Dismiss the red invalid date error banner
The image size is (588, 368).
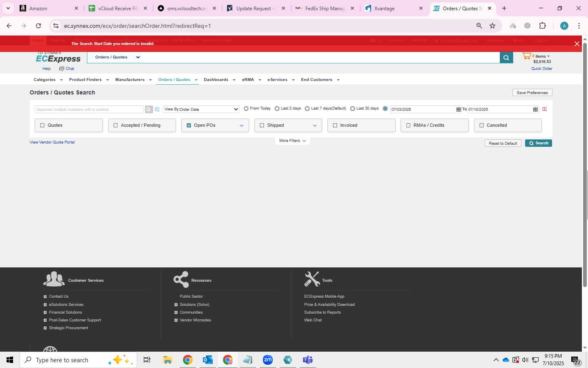577,44
